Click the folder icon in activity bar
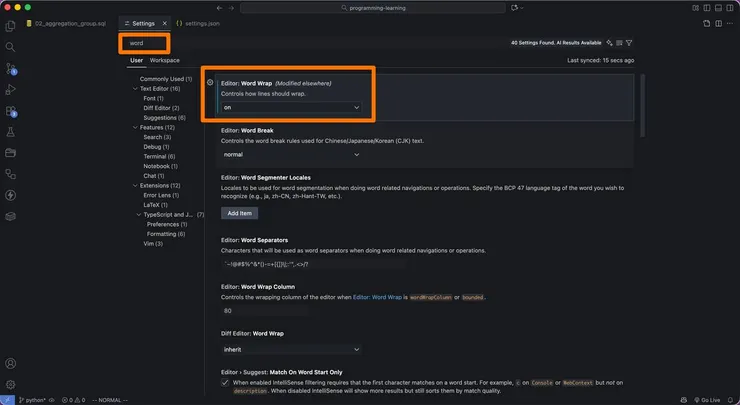The image size is (740, 405). point(10,153)
